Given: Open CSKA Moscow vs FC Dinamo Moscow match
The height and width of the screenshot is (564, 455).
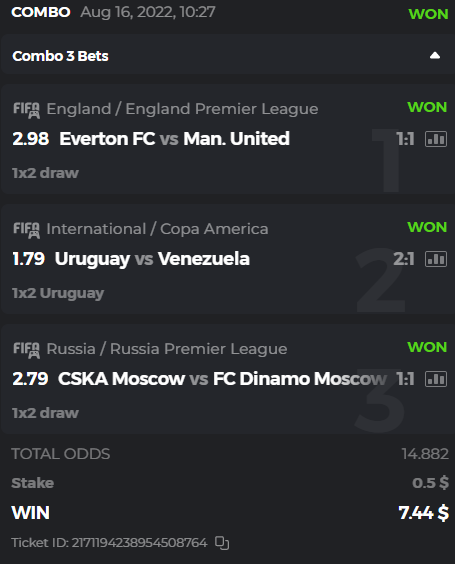Looking at the screenshot, I should pos(223,379).
